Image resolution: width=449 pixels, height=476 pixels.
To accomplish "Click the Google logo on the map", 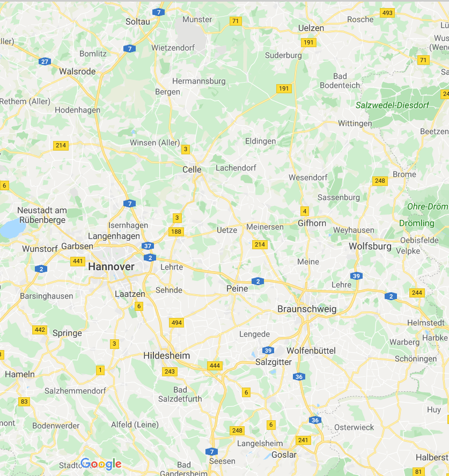I will 101,464.
